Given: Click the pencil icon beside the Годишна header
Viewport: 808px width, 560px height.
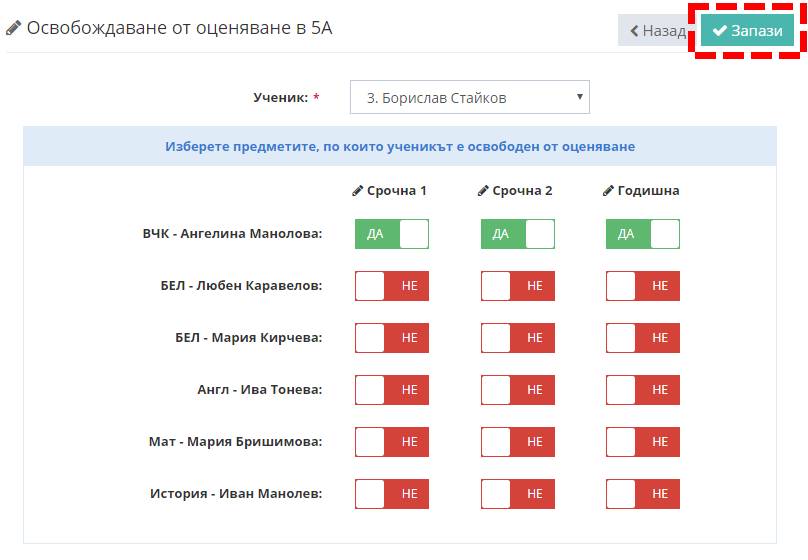Looking at the screenshot, I should tap(608, 191).
